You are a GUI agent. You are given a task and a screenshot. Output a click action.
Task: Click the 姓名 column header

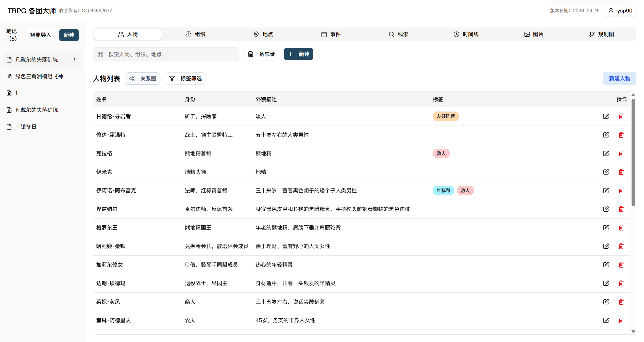tap(101, 99)
